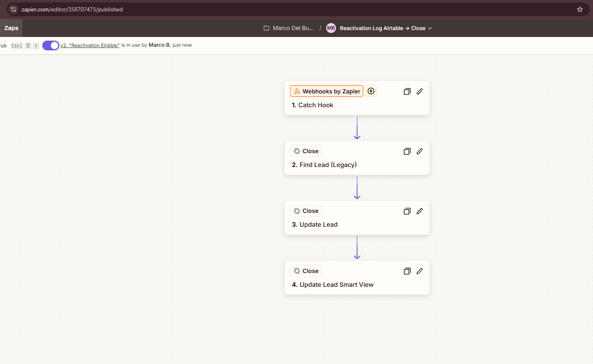Toggle the Zap on/off switch
The image size is (593, 364).
(x=51, y=45)
